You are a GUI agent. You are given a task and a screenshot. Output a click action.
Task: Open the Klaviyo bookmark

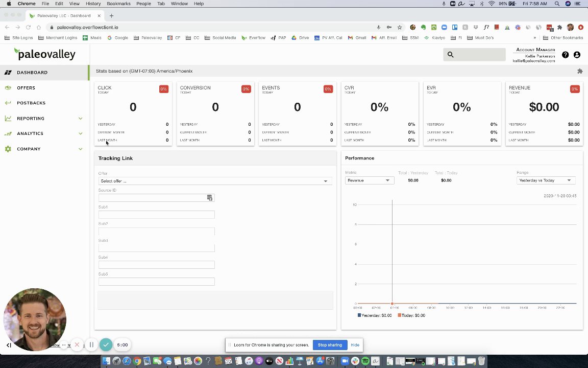(435, 38)
